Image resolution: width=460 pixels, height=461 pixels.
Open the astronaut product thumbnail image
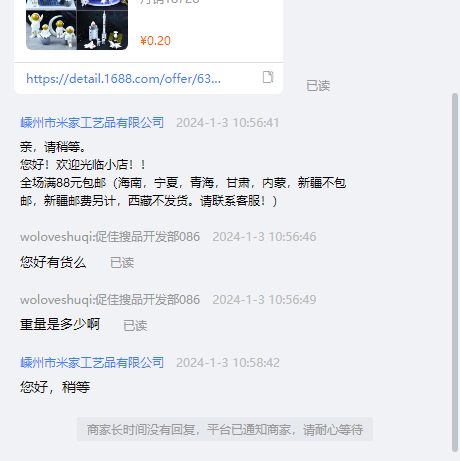[77, 25]
